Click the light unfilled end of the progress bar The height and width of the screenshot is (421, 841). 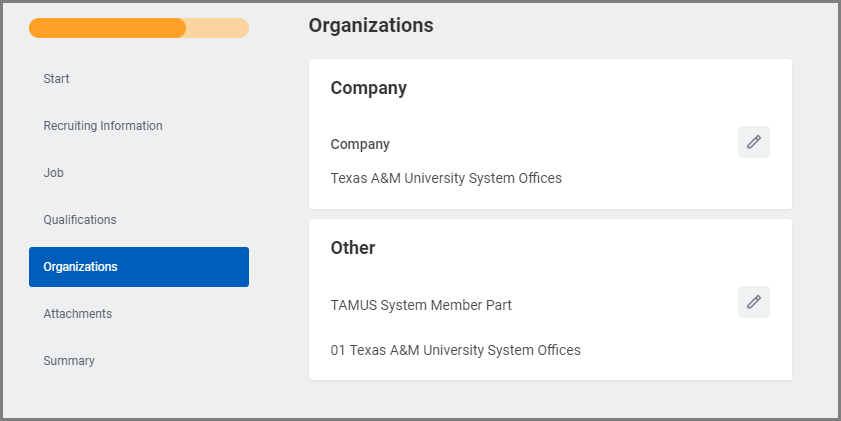pos(218,28)
